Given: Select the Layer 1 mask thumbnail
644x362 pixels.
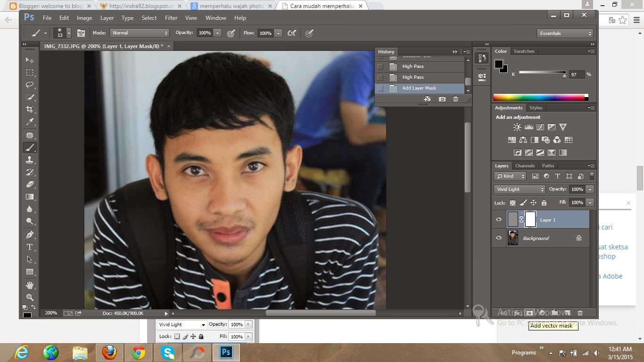Looking at the screenshot, I should pyautogui.click(x=530, y=220).
